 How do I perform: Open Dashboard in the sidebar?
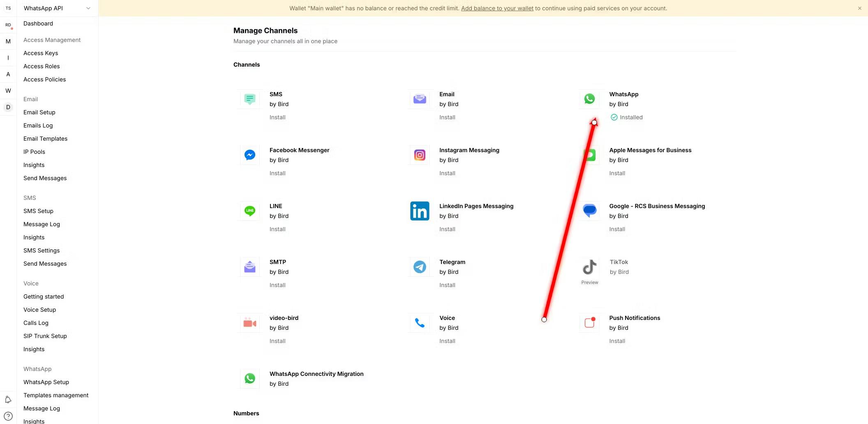(38, 23)
